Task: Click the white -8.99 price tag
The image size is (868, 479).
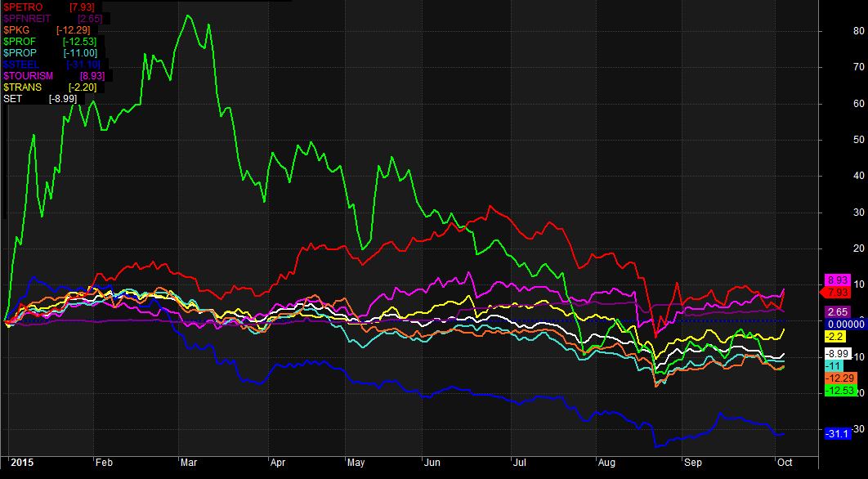Action: pyautogui.click(x=838, y=353)
